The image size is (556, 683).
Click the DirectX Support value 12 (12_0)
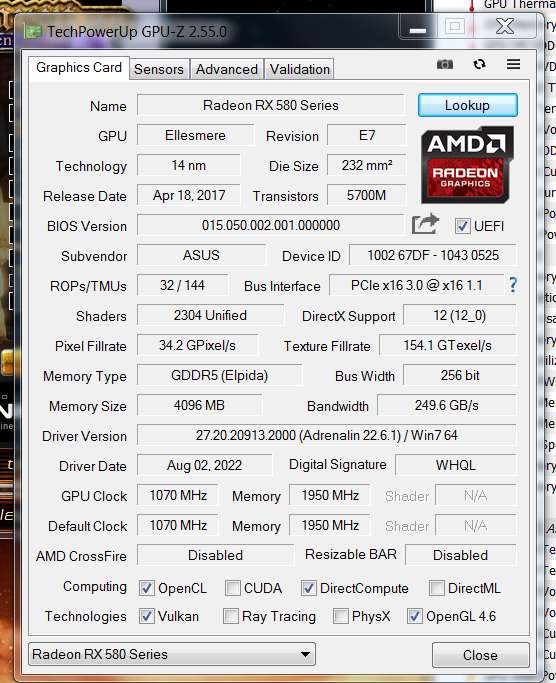point(460,315)
